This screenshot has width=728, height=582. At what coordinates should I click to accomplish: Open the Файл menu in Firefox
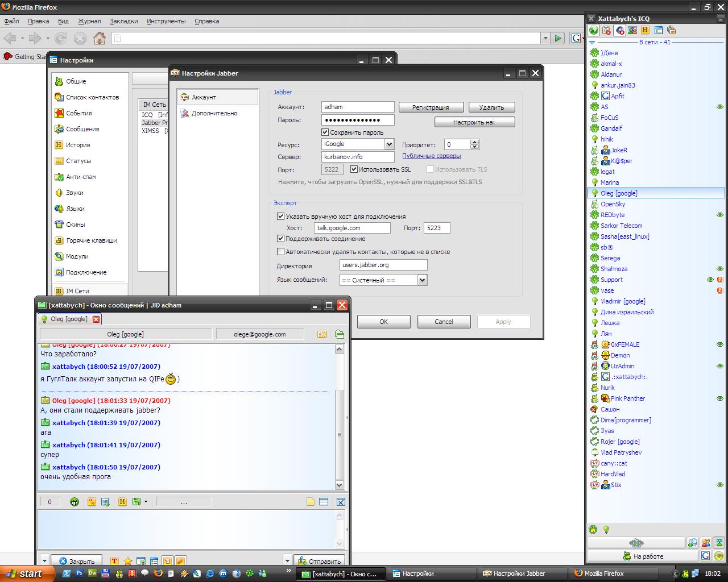click(11, 21)
